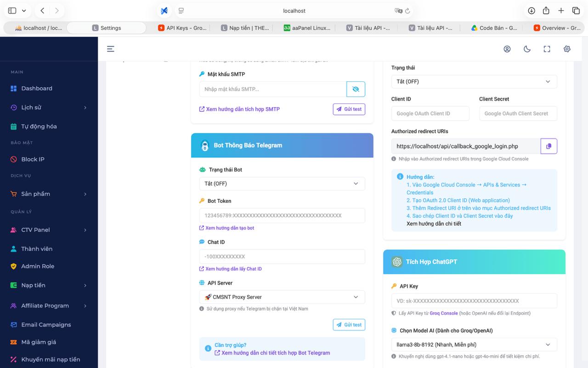Switch to the Settings browser tab

[107, 28]
